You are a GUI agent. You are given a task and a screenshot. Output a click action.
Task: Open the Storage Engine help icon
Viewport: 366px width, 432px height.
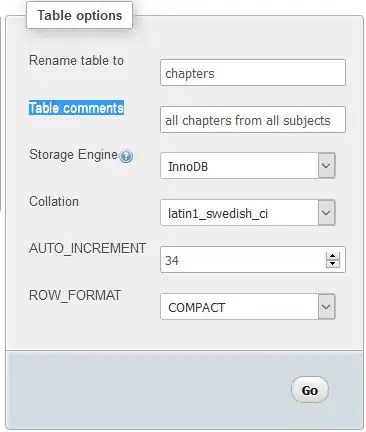126,156
